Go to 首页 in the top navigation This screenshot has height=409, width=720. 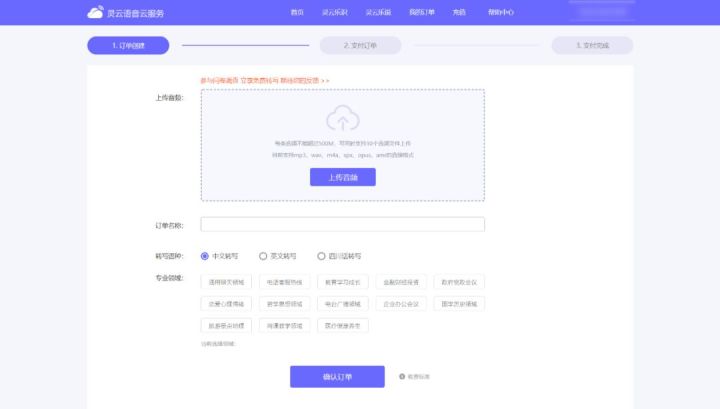pyautogui.click(x=297, y=13)
